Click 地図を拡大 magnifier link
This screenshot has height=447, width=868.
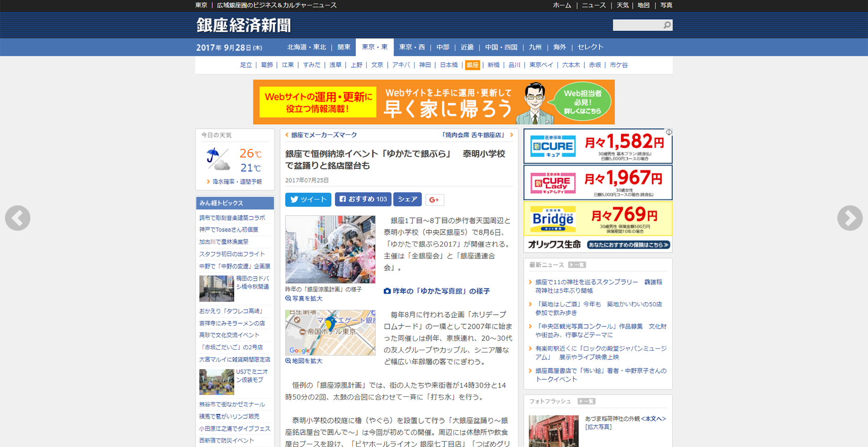(x=304, y=361)
